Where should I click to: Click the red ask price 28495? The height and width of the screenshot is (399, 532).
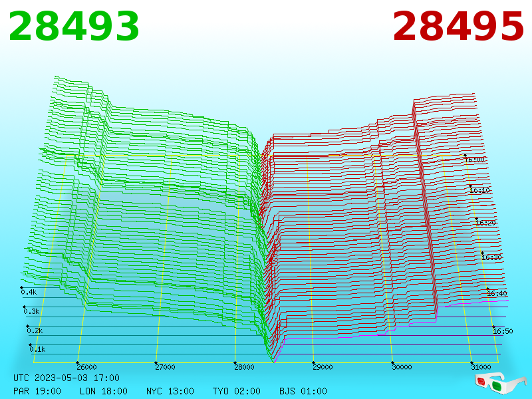(x=458, y=27)
